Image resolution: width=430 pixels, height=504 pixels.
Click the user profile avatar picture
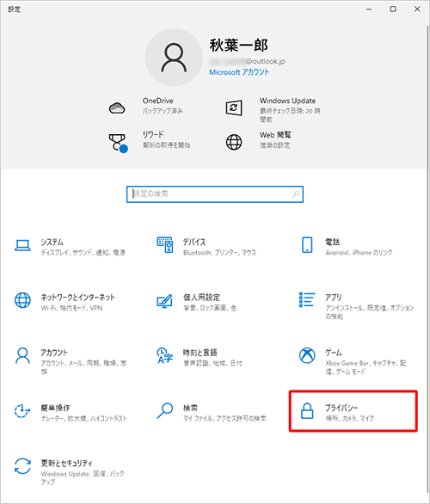(174, 58)
